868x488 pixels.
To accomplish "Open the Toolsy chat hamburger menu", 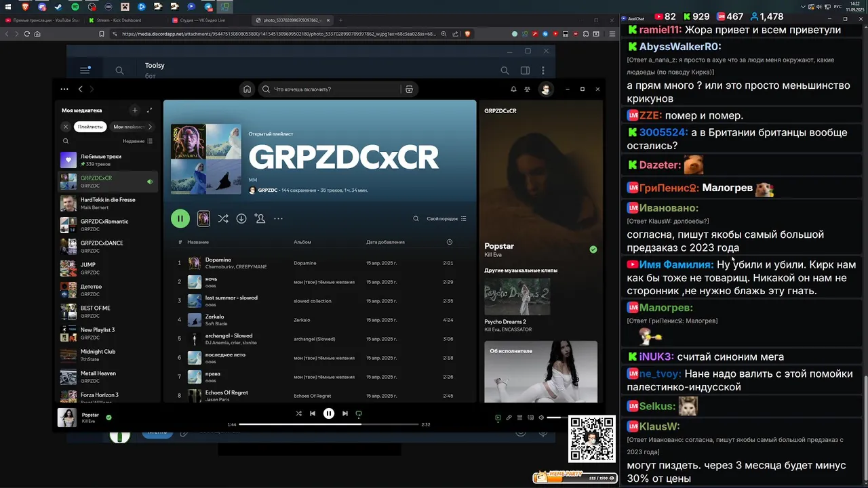I will coord(85,70).
